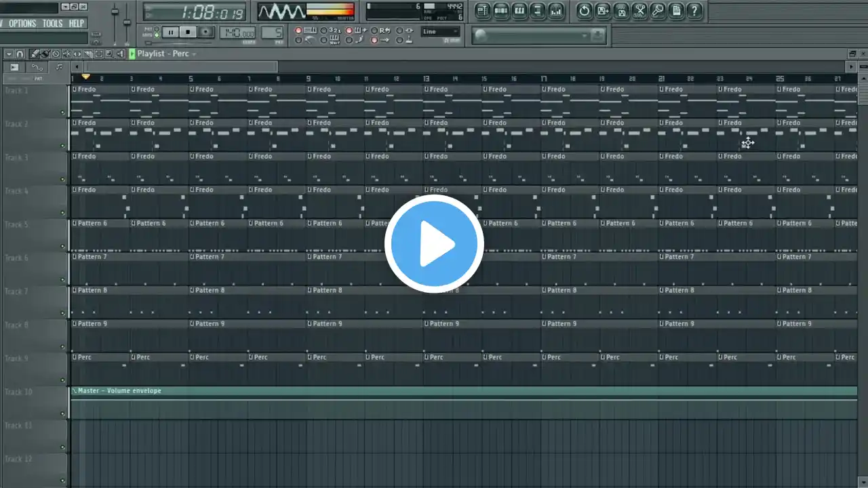Choose the Select marquee tool in the playlist
The image size is (868, 488).
click(99, 54)
